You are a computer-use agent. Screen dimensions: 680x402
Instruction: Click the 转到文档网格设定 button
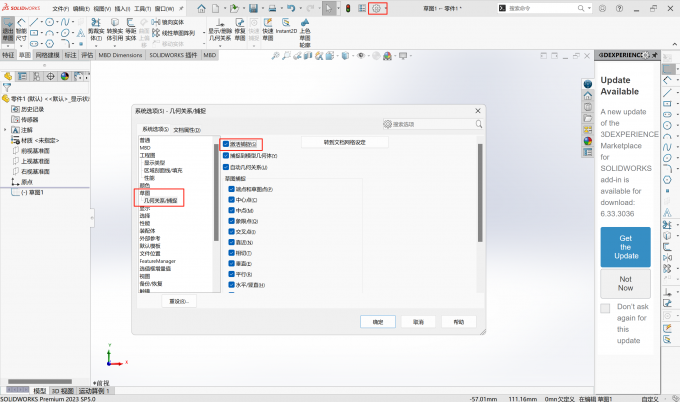tap(345, 142)
